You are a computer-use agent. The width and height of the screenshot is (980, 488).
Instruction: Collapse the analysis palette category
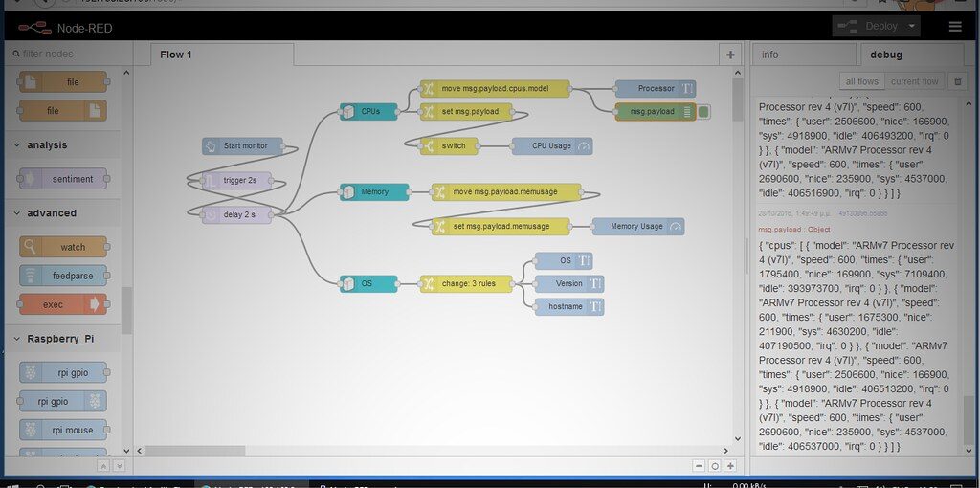pyautogui.click(x=17, y=145)
